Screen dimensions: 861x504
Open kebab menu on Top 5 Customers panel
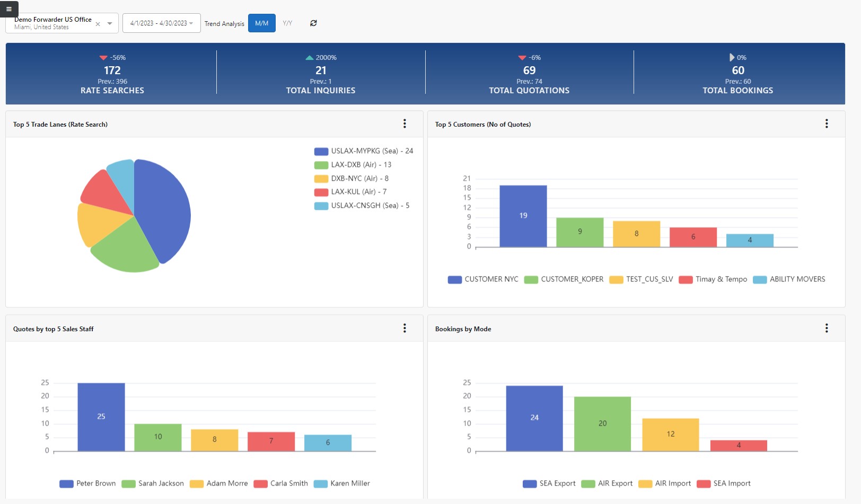click(x=827, y=123)
